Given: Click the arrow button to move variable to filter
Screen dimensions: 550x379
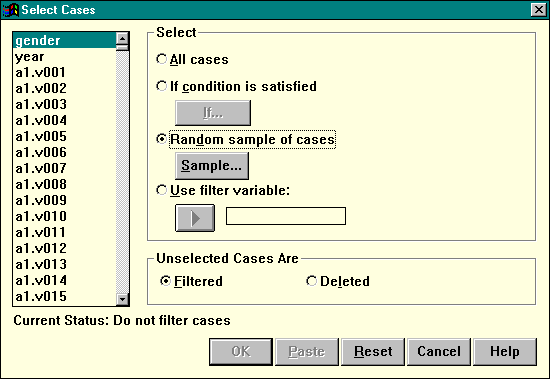Looking at the screenshot, I should pos(195,218).
